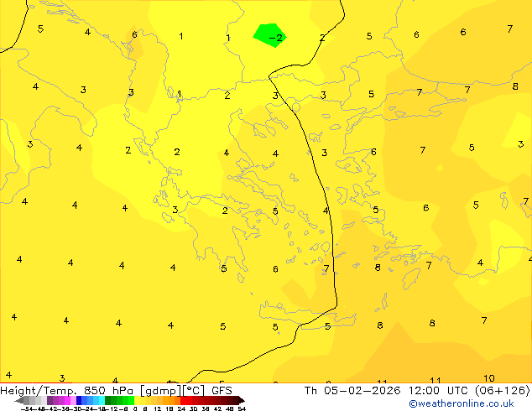Pick the dark blue legend swatch
Image resolution: width=532 pixels, height=411 pixels.
[79, 400]
